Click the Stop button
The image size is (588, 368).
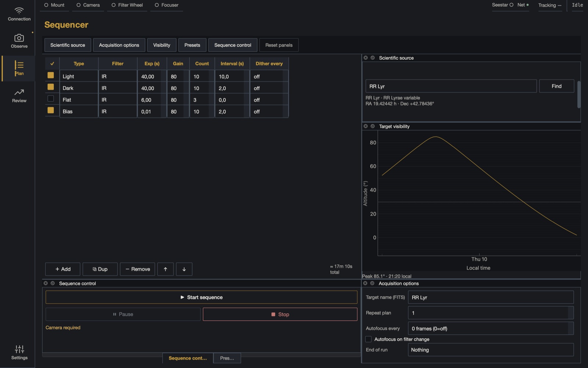pyautogui.click(x=280, y=314)
